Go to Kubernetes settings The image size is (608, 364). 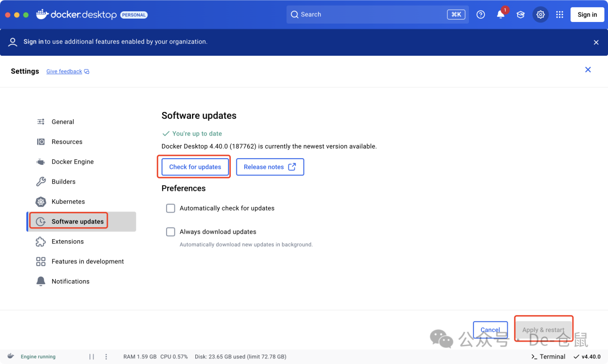68,201
